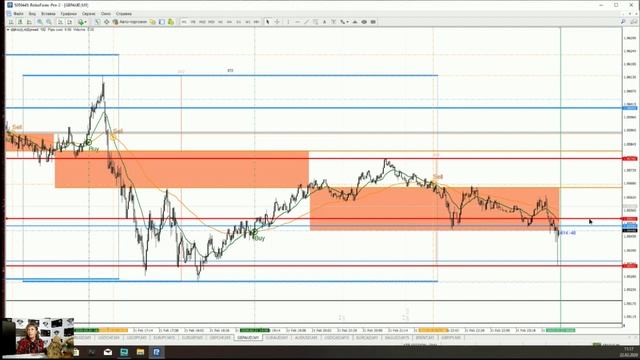The image size is (640, 360).
Task: Select the W1 timeframe
Action: click(x=247, y=22)
